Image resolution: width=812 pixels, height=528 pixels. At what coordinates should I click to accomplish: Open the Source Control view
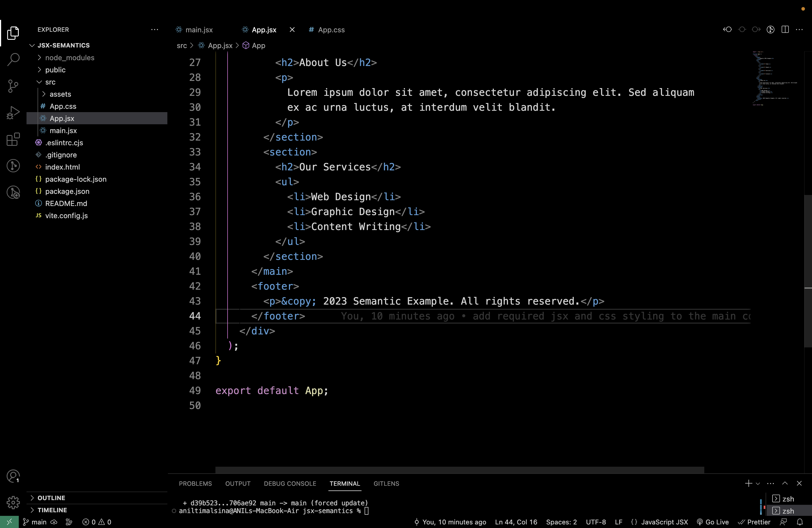tap(13, 86)
